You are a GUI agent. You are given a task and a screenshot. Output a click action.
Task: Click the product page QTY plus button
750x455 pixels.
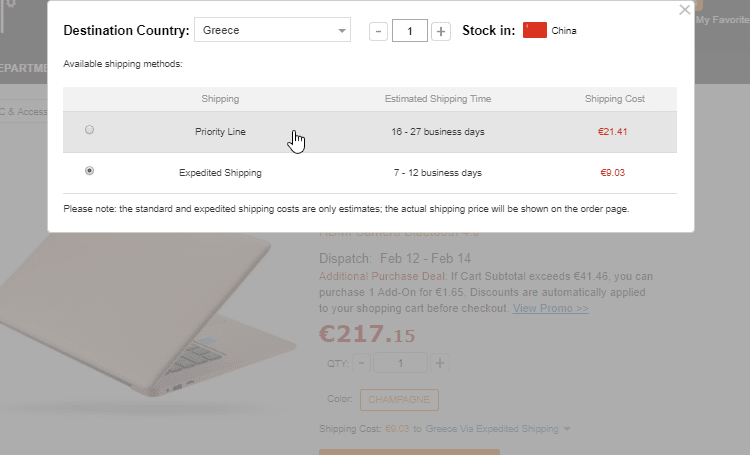[x=440, y=363]
